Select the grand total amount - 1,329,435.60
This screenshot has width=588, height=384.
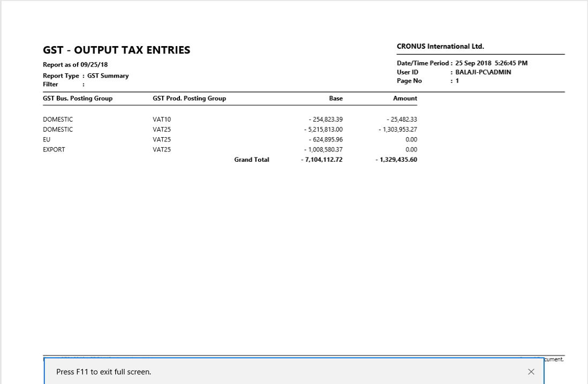[x=396, y=160]
